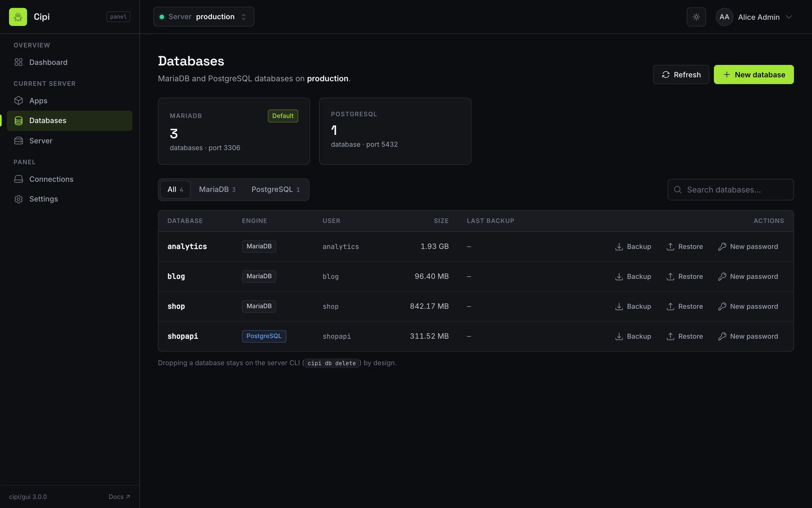Viewport: 812px width, 508px height.
Task: Backup the shopapi database
Action: tap(633, 336)
